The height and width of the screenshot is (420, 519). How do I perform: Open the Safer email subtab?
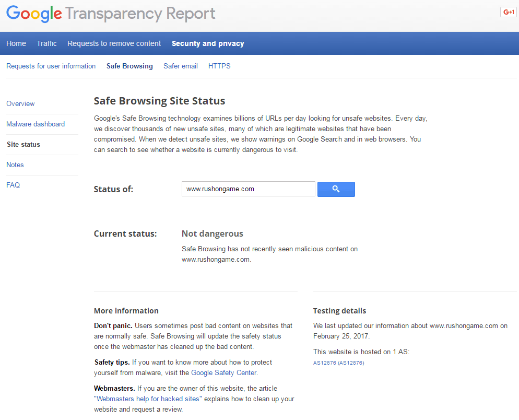click(x=181, y=66)
